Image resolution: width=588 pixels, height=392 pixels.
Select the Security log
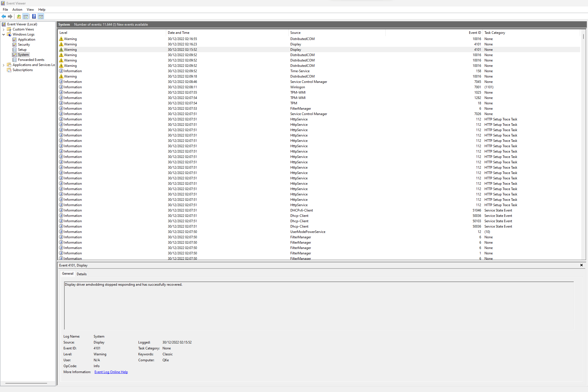pos(24,44)
